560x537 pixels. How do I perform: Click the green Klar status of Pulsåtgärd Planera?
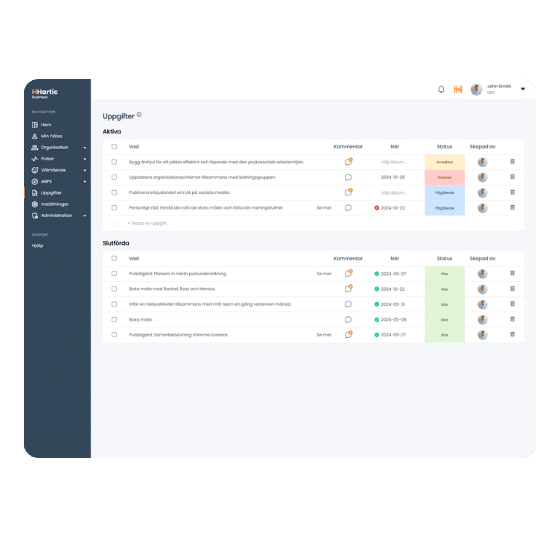coord(445,274)
